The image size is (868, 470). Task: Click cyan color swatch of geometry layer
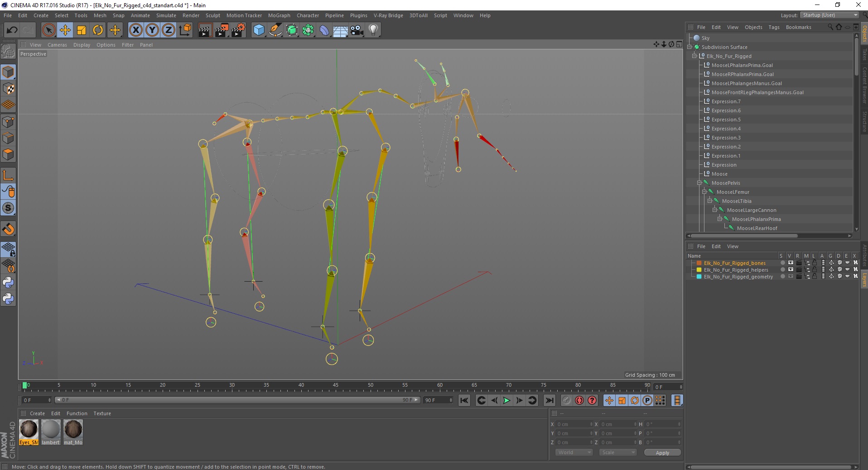coord(699,277)
